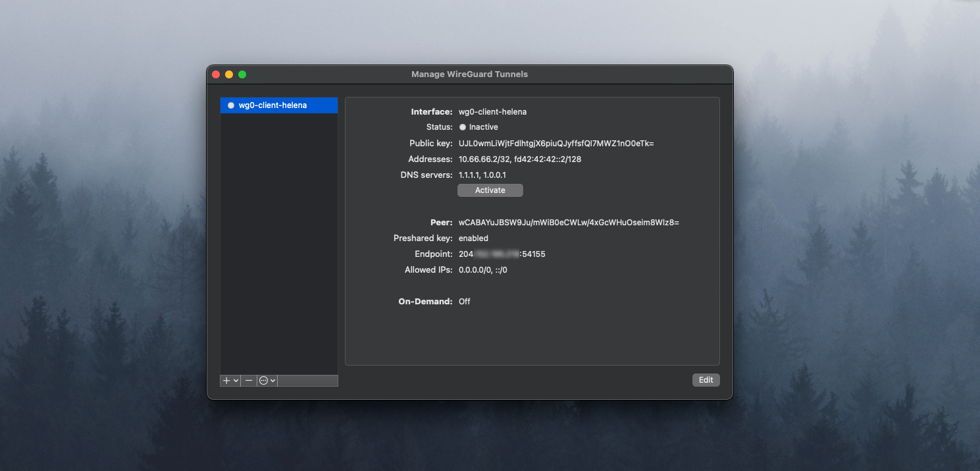Close the Manage WireGuard Tunnels window

point(216,74)
